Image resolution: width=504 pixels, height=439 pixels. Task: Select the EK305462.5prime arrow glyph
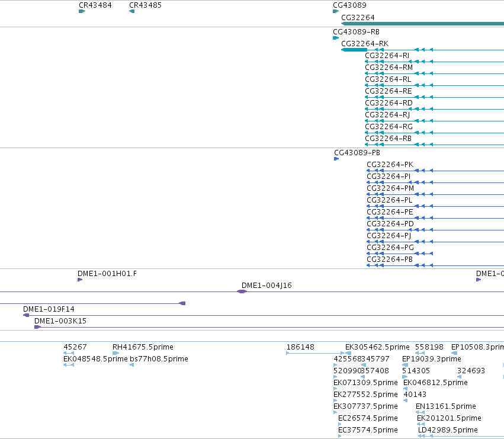[x=348, y=353]
